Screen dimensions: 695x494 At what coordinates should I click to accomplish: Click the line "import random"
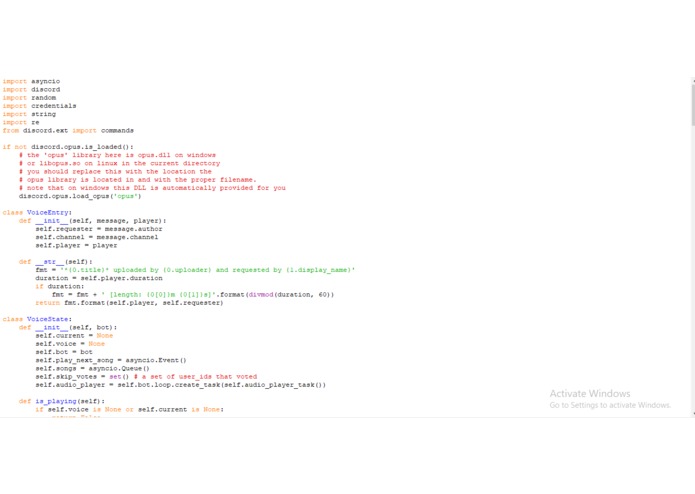(29, 98)
